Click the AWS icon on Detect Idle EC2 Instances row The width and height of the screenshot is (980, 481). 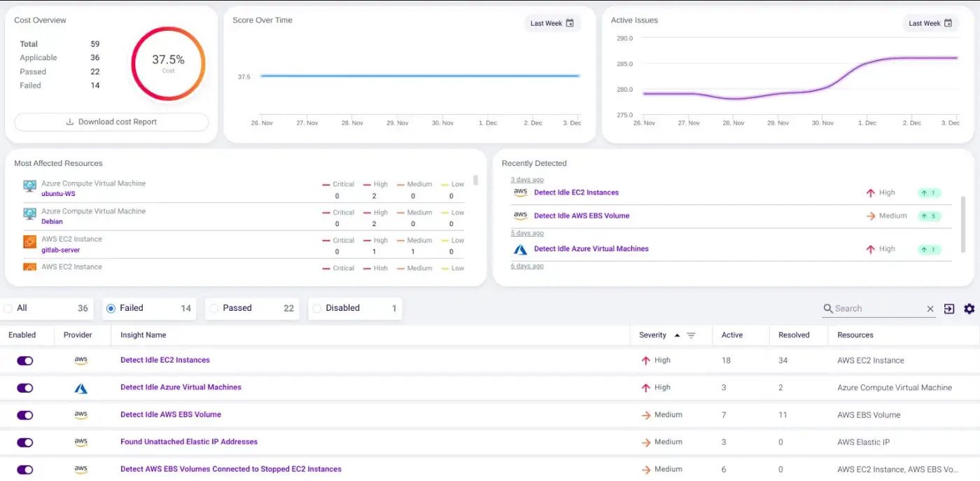[x=80, y=360]
